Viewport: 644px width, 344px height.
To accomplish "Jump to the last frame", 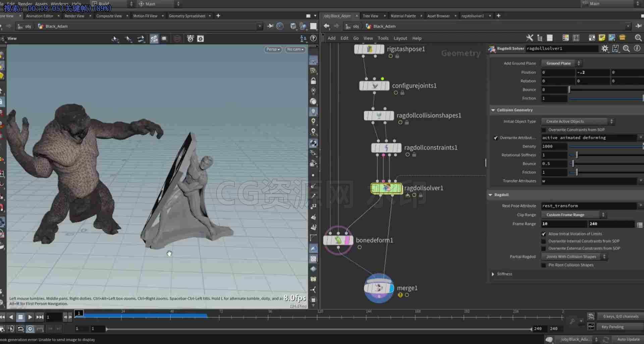I will click(40, 317).
